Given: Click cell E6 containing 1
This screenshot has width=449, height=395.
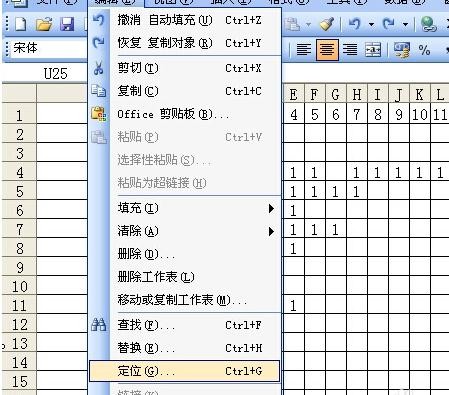Looking at the screenshot, I should pyautogui.click(x=293, y=210).
